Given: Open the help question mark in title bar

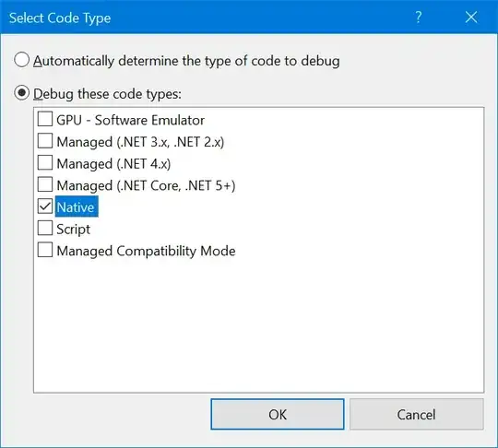Looking at the screenshot, I should pos(419,18).
